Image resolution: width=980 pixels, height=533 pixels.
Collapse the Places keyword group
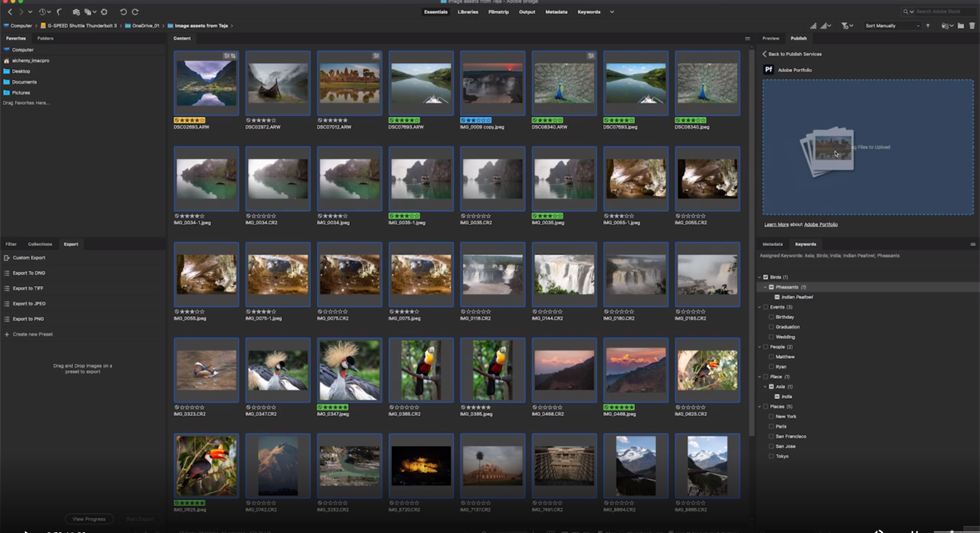click(759, 406)
